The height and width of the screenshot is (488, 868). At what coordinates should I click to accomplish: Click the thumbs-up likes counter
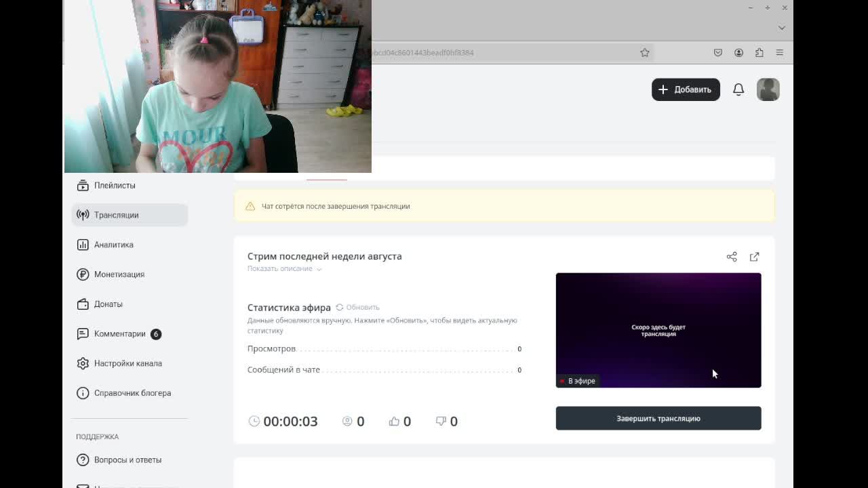pyautogui.click(x=400, y=421)
